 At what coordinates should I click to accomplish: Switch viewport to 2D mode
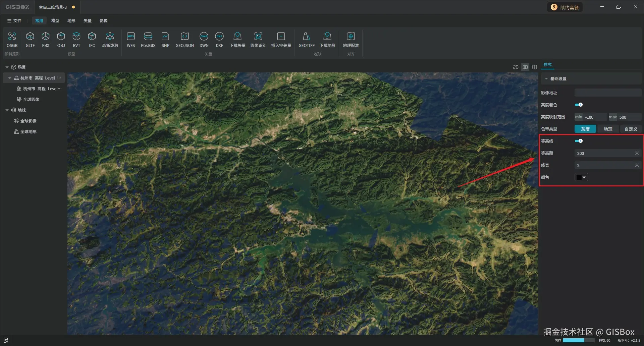coord(516,67)
